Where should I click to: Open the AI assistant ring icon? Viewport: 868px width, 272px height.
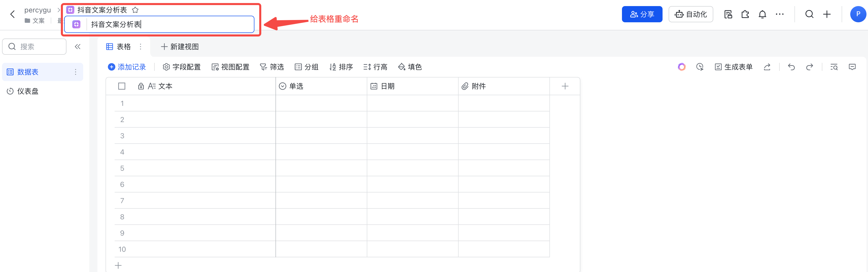click(682, 67)
